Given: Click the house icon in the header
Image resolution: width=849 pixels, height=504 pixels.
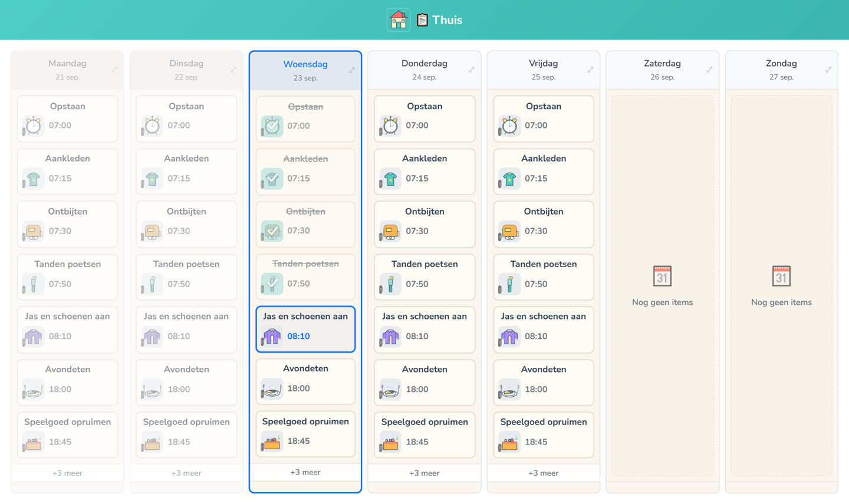Looking at the screenshot, I should (x=399, y=20).
